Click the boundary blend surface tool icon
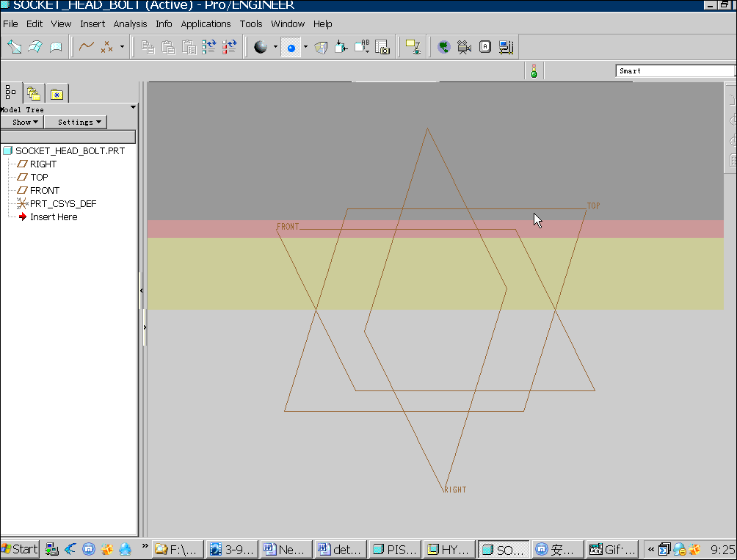Viewport: 737px width, 560px height. pyautogui.click(x=15, y=47)
